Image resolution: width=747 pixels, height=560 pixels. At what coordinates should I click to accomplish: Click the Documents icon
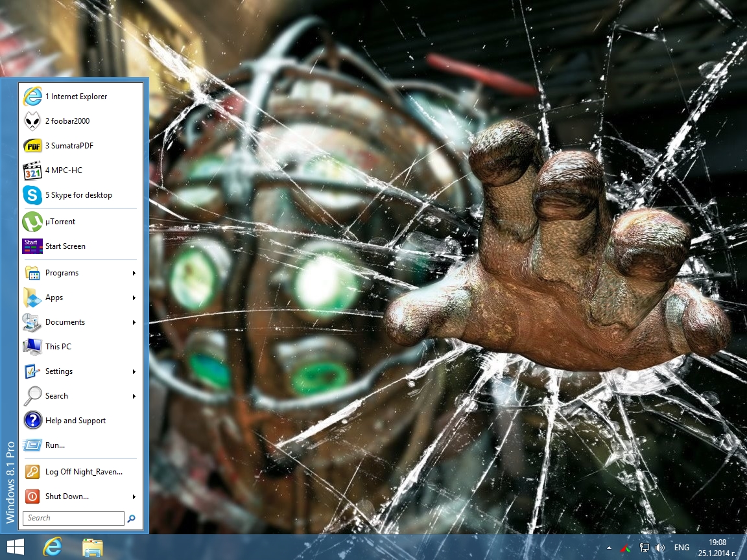tap(32, 322)
